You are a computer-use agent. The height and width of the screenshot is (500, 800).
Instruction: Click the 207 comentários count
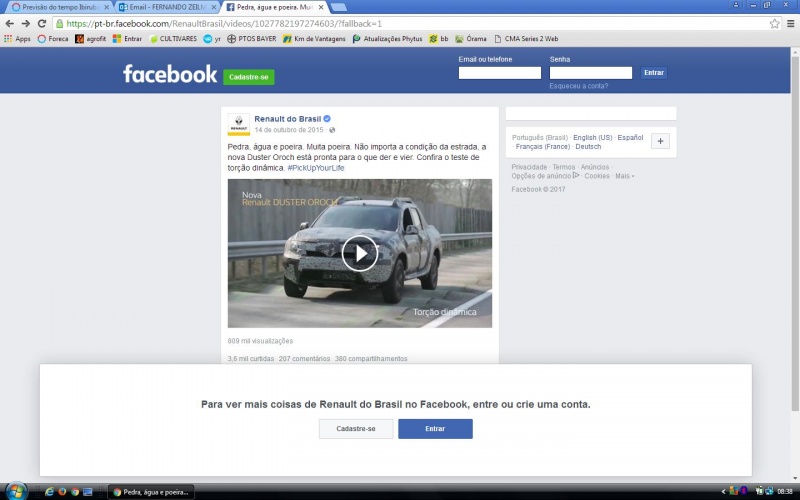(x=304, y=359)
